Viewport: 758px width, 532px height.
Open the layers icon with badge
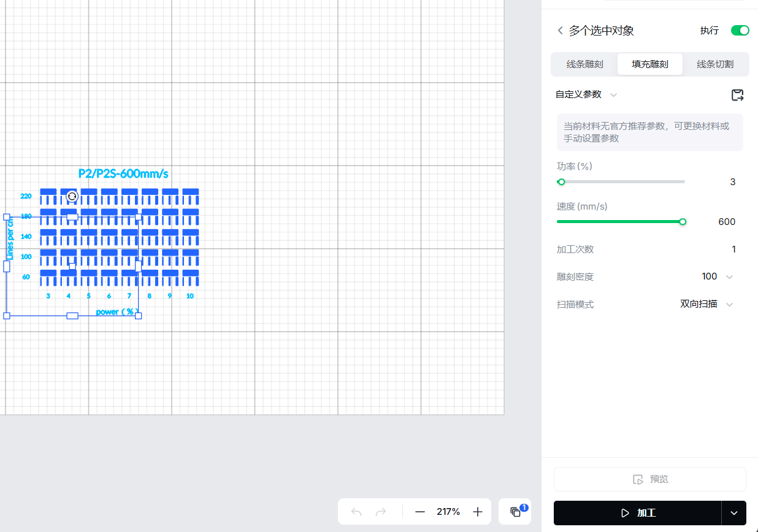click(x=515, y=512)
